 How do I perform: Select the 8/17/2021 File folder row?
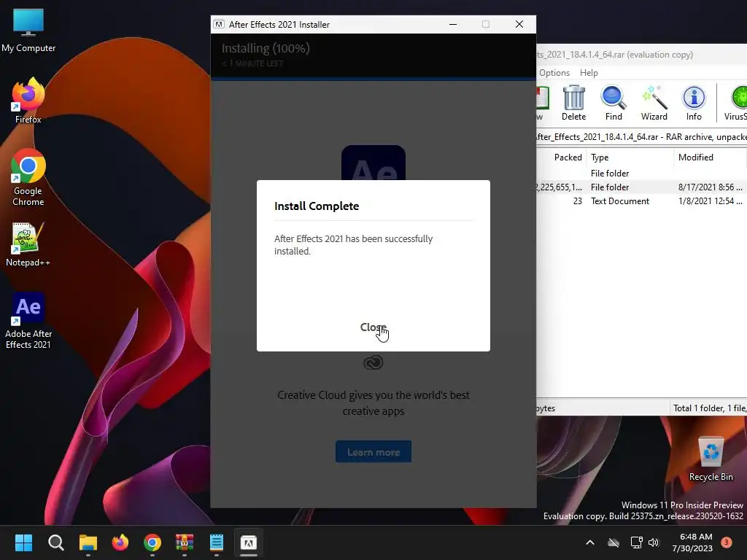(x=641, y=187)
